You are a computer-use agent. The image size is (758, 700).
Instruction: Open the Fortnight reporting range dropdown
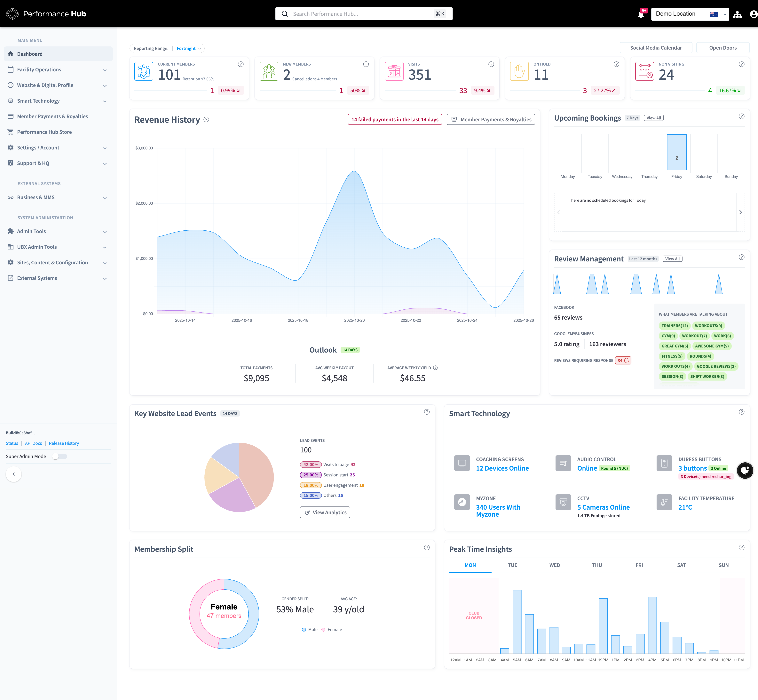pyautogui.click(x=188, y=48)
